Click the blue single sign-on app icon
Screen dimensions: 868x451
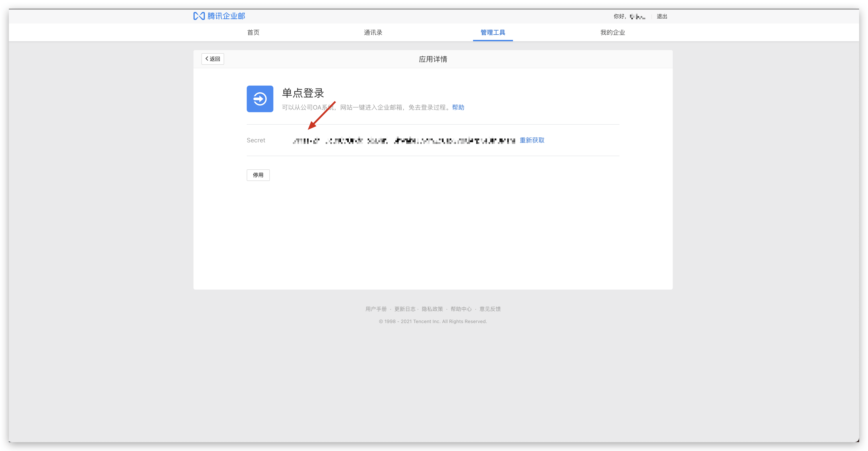[260, 99]
